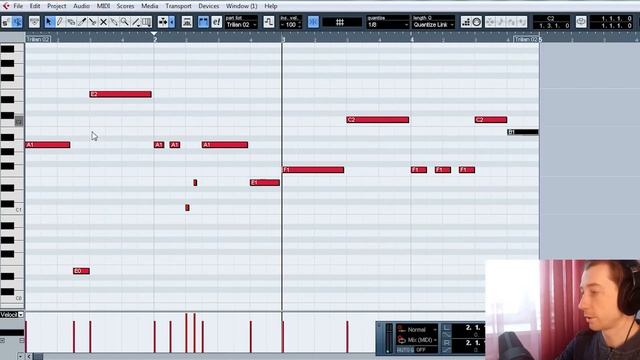Click the insert velocity 100 field
640x360 pixels.
[291, 25]
